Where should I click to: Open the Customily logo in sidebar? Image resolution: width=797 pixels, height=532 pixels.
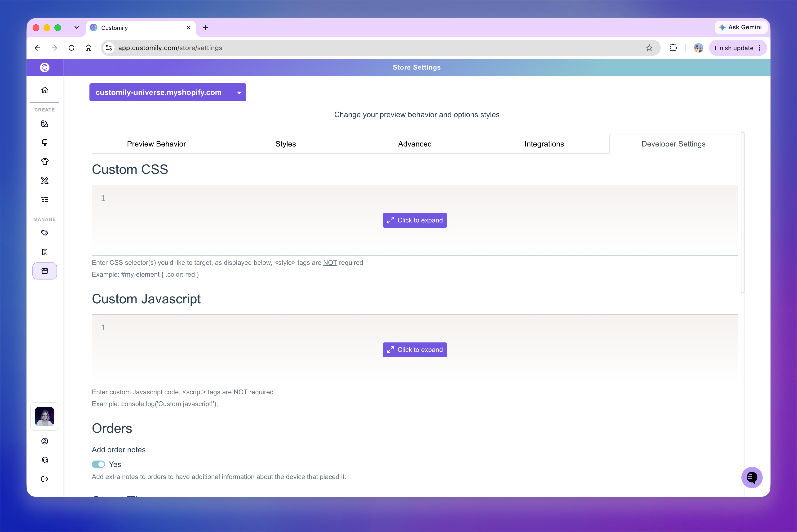pos(45,67)
